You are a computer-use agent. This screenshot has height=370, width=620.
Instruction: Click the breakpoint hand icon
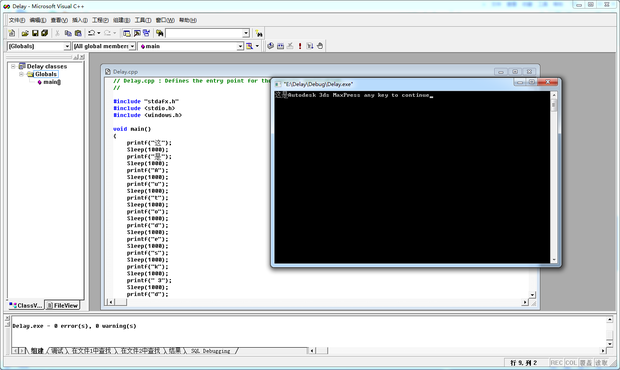[320, 46]
